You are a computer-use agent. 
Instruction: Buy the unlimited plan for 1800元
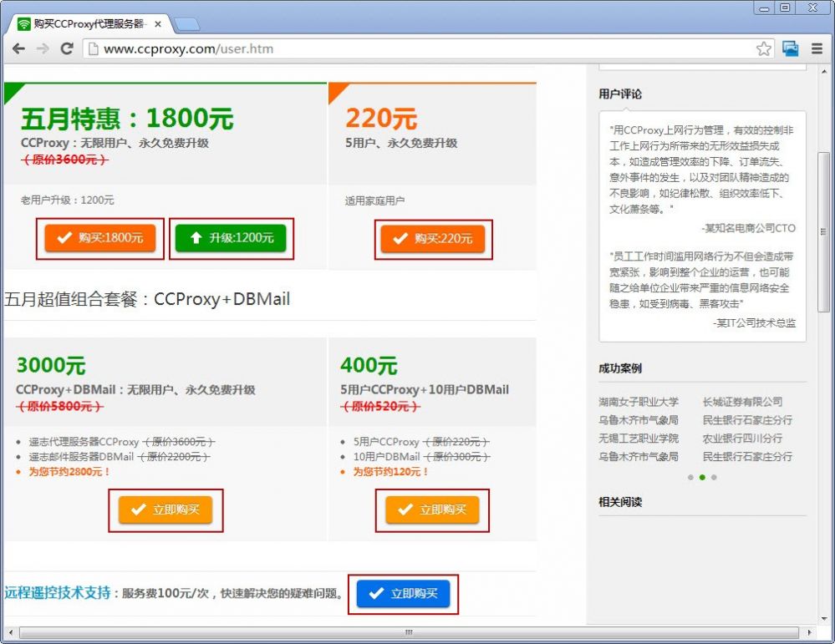tap(100, 238)
